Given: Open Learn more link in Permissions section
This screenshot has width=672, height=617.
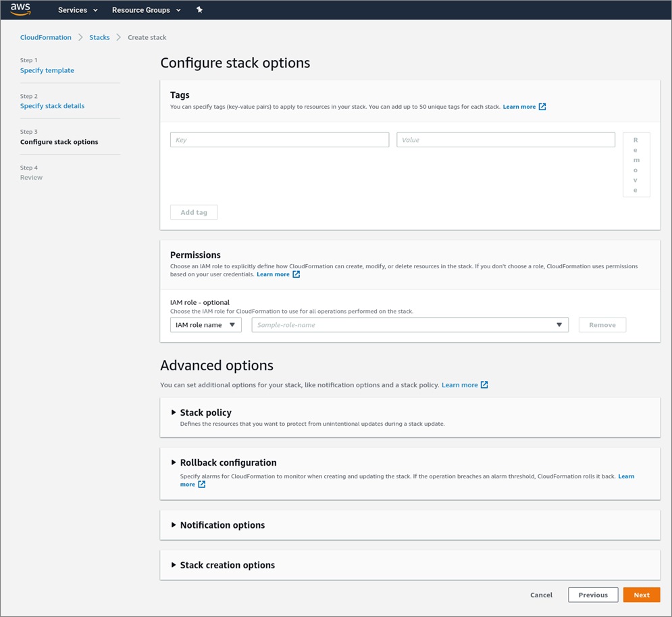Looking at the screenshot, I should [273, 274].
